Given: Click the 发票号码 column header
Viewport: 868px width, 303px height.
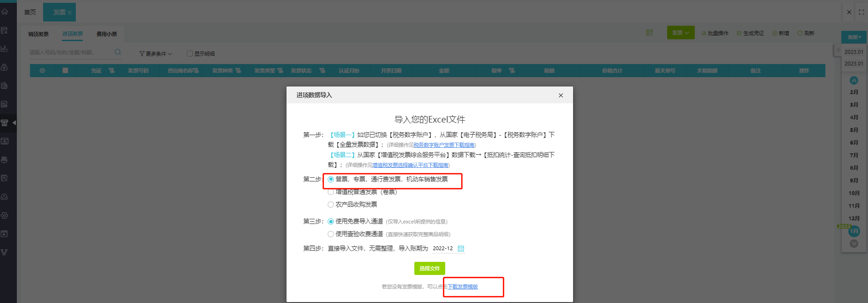Looking at the screenshot, I should (x=138, y=71).
